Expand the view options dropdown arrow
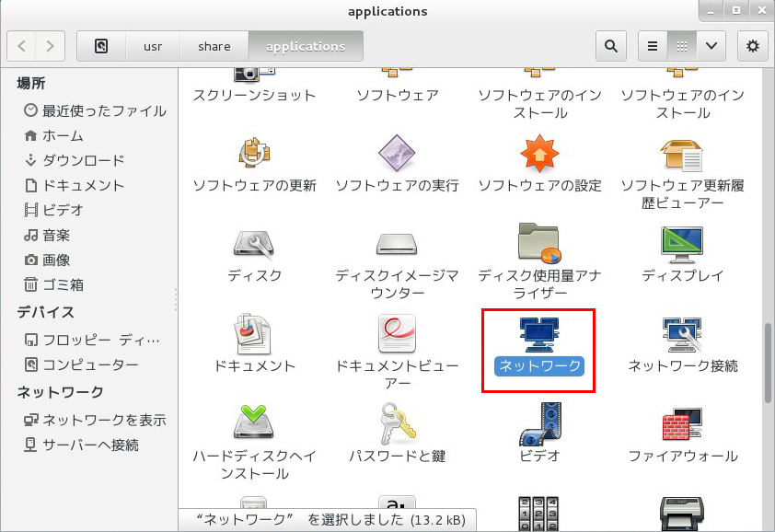The image size is (775, 532). click(711, 46)
